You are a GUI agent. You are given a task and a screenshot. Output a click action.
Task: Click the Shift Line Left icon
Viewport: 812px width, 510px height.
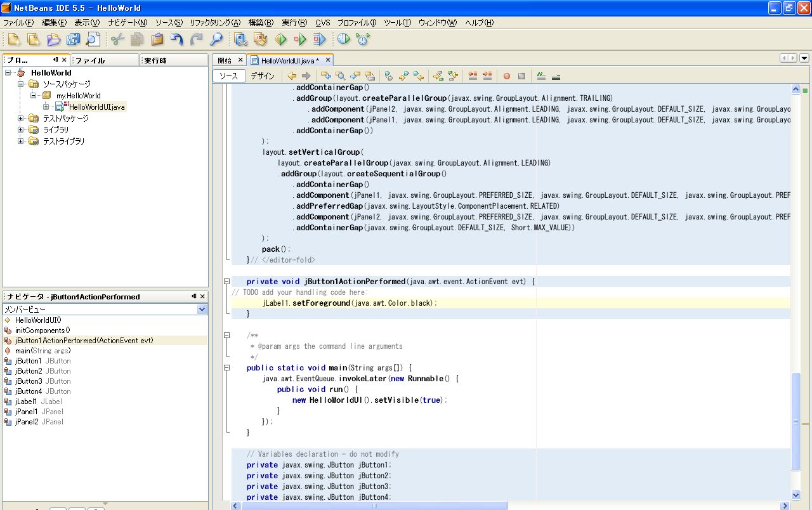pos(473,76)
